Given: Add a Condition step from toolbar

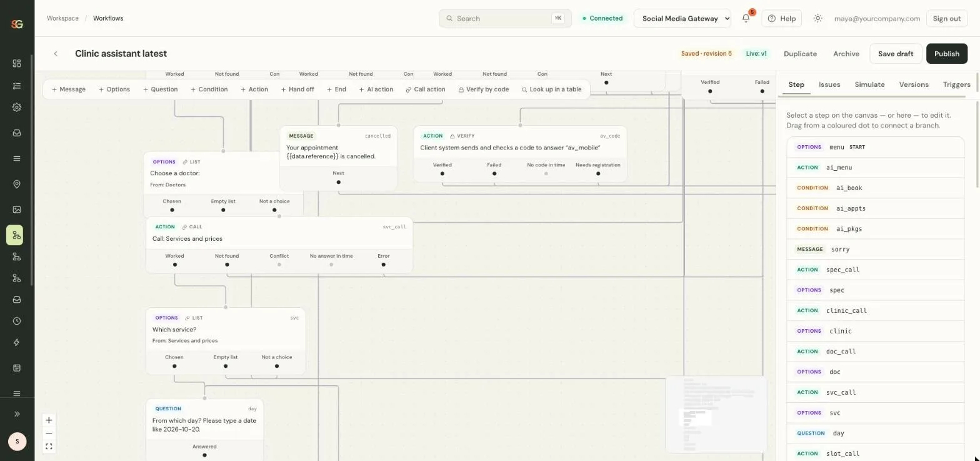Looking at the screenshot, I should tap(209, 89).
